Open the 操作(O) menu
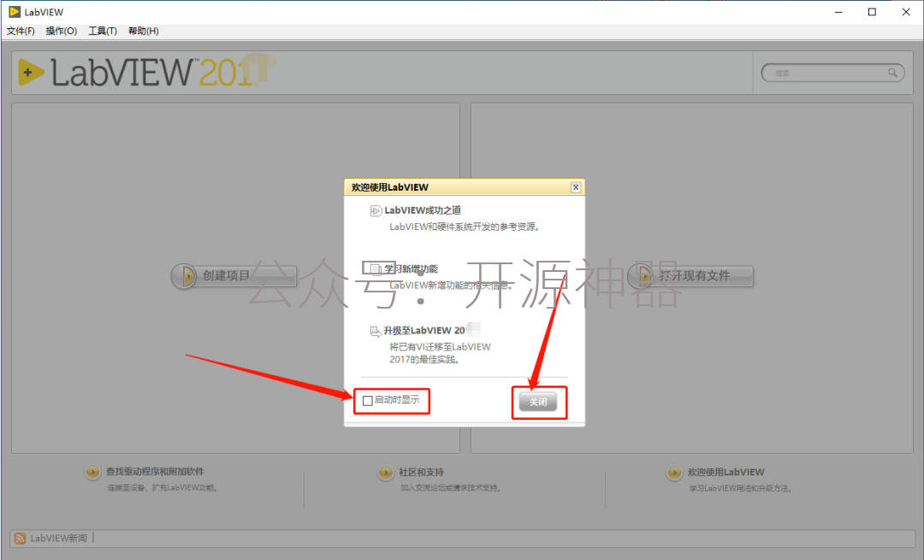 click(x=62, y=32)
